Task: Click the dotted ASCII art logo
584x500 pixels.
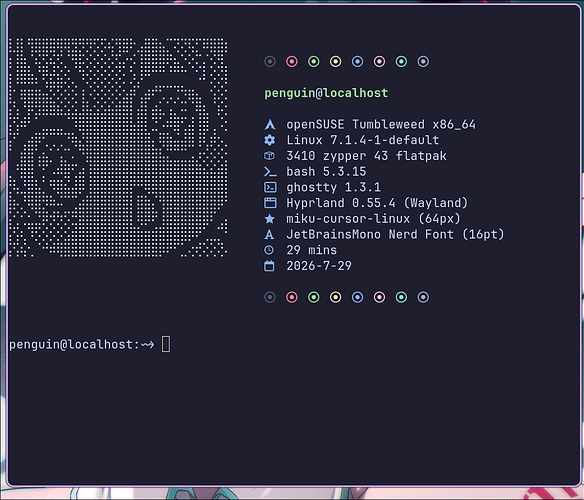Action: (x=118, y=148)
